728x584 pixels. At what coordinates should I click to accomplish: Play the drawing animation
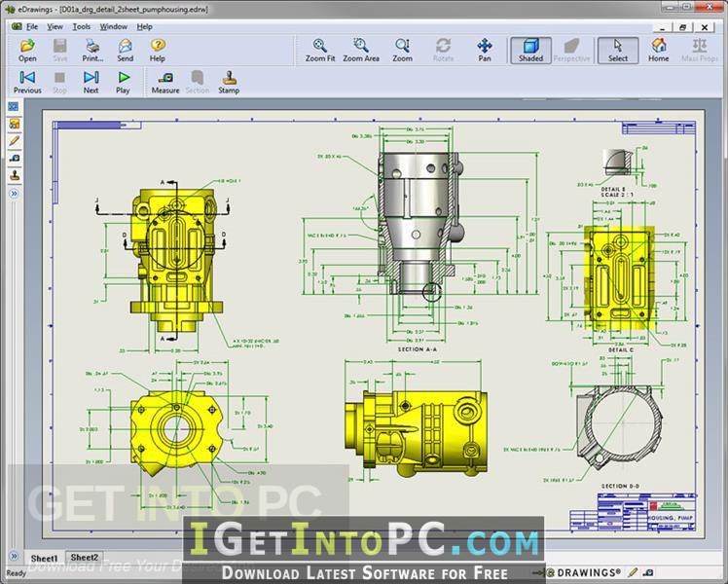(123, 82)
